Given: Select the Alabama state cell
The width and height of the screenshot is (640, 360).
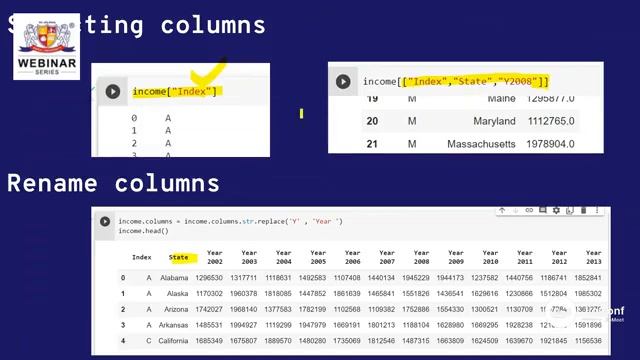Looking at the screenshot, I should 174,278.
